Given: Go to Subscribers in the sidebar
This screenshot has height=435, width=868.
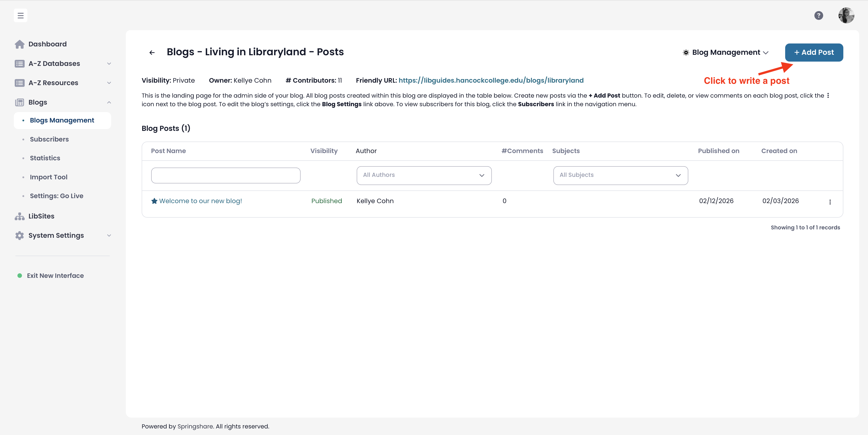Looking at the screenshot, I should (49, 139).
